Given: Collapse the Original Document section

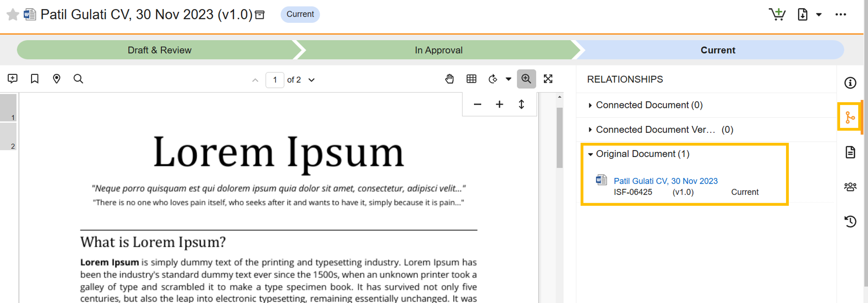Looking at the screenshot, I should pyautogui.click(x=590, y=154).
